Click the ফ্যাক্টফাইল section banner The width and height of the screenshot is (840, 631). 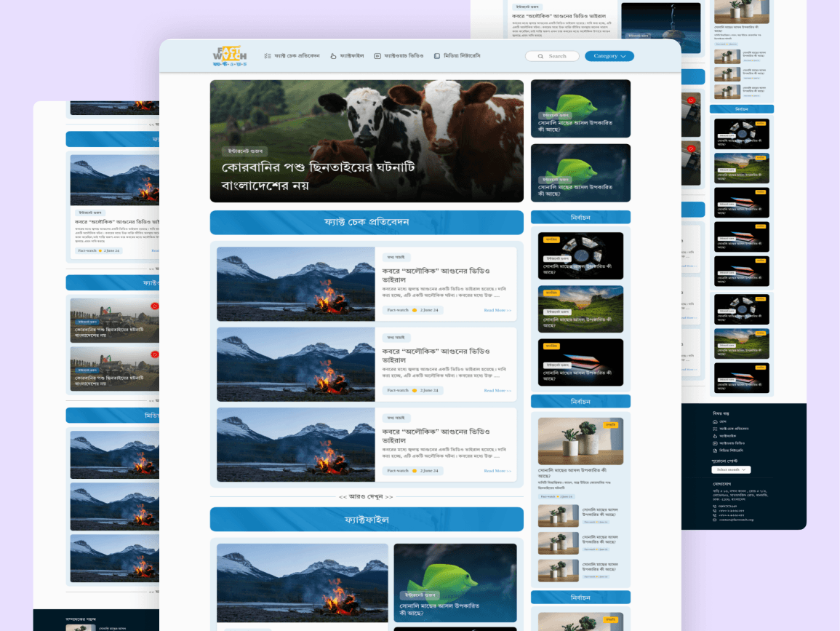click(367, 520)
